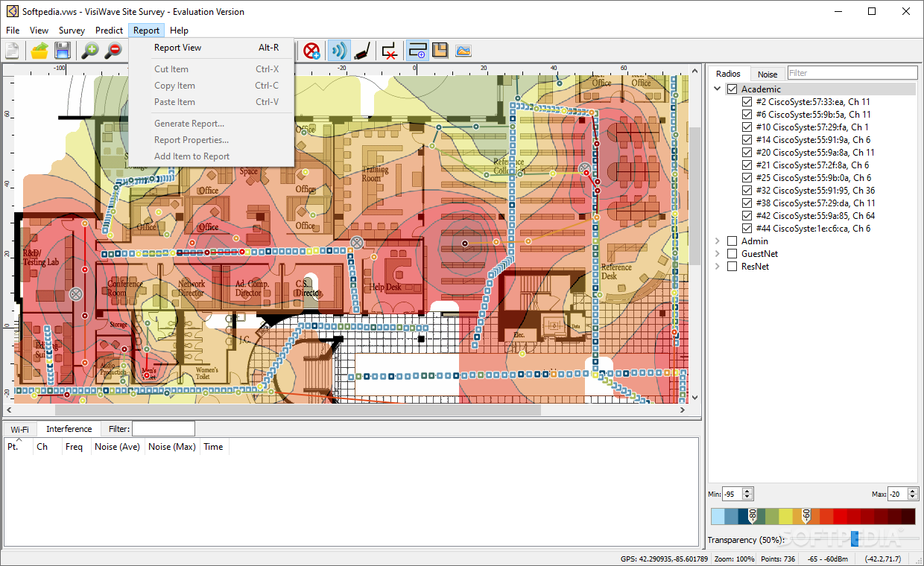This screenshot has height=566, width=924.
Task: Click the heatmap image toolbar icon
Action: [x=463, y=51]
